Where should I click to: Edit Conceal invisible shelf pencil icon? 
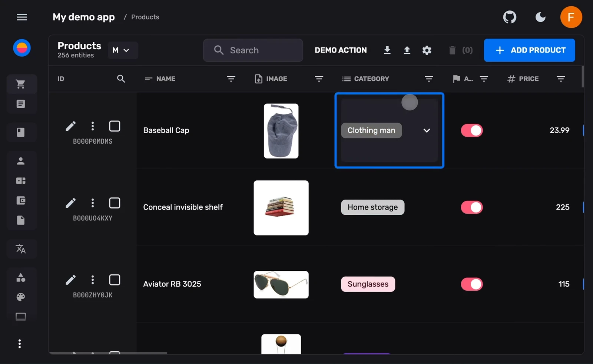pyautogui.click(x=70, y=203)
